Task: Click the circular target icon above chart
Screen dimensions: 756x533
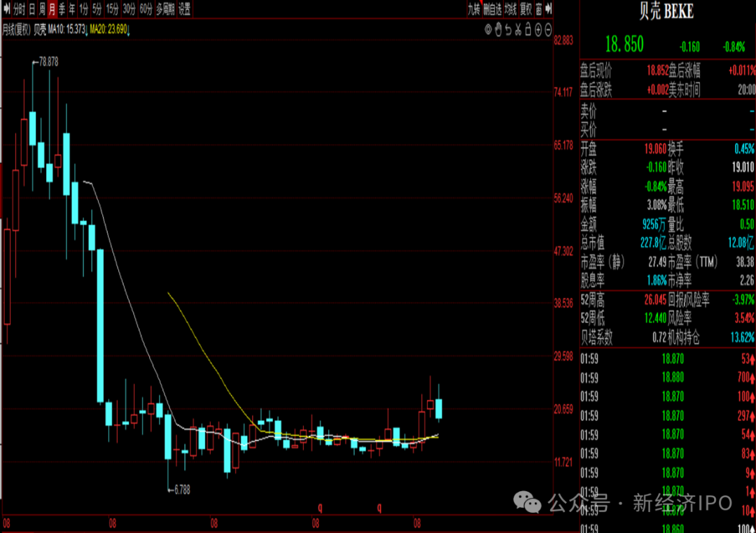Action: [489, 30]
